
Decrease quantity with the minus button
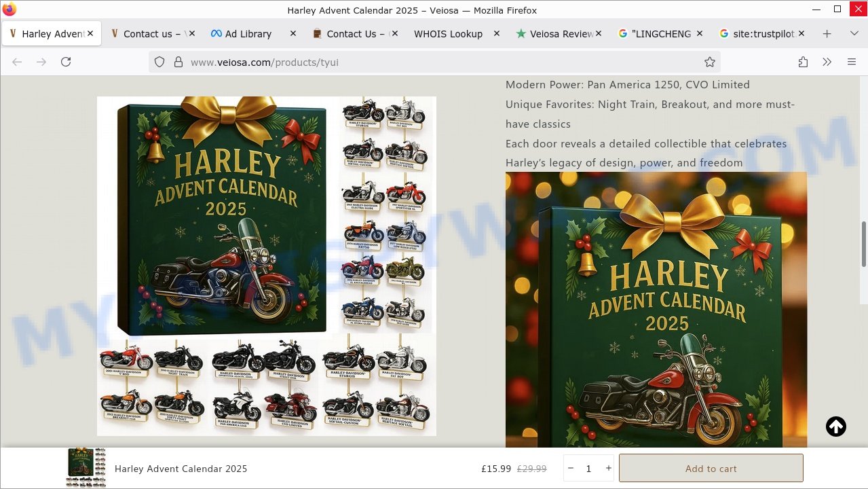[x=571, y=469]
